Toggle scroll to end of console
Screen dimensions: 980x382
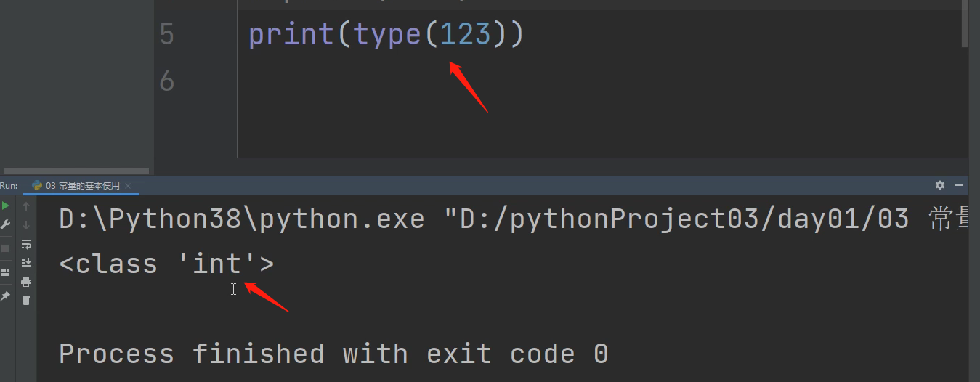point(26,263)
